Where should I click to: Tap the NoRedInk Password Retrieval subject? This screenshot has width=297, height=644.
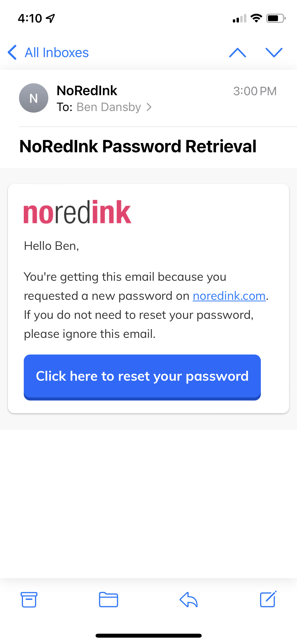click(138, 146)
